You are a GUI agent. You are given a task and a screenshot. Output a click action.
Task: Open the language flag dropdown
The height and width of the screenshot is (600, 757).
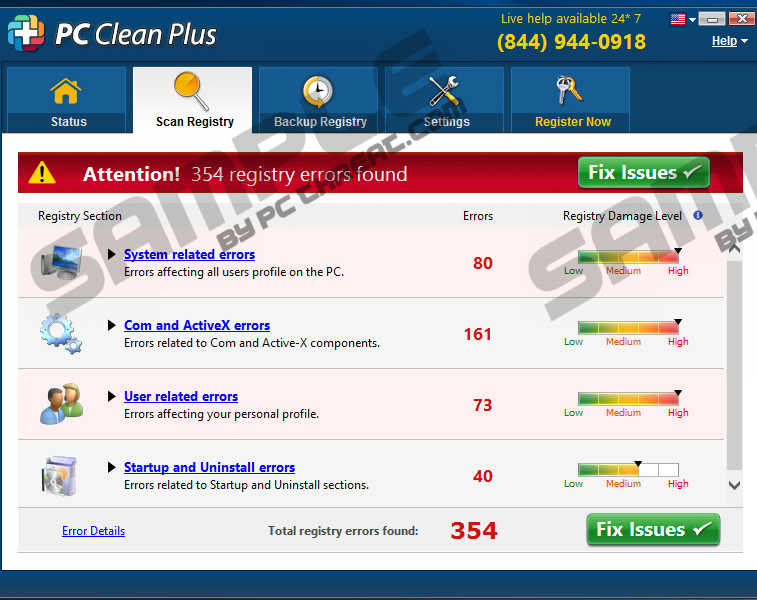point(682,19)
